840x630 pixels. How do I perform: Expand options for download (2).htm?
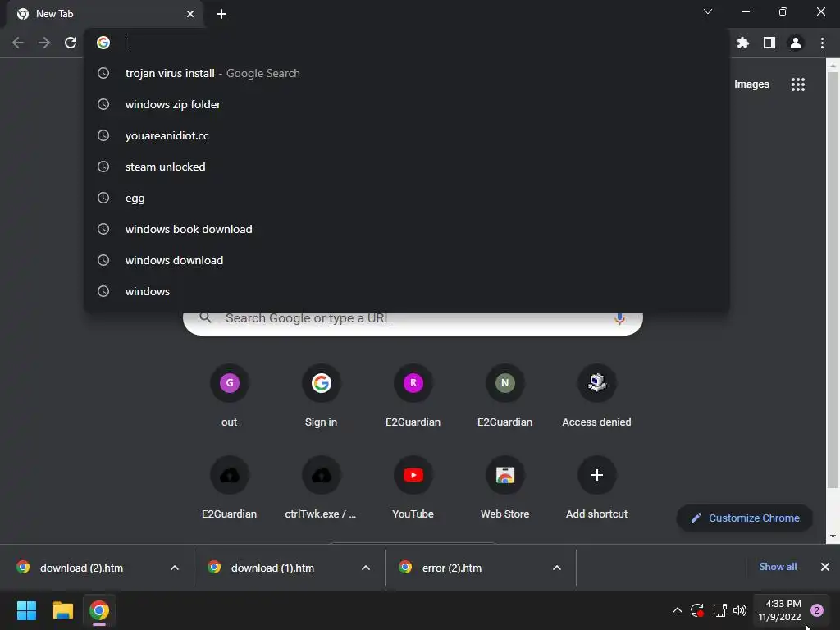[175, 568]
